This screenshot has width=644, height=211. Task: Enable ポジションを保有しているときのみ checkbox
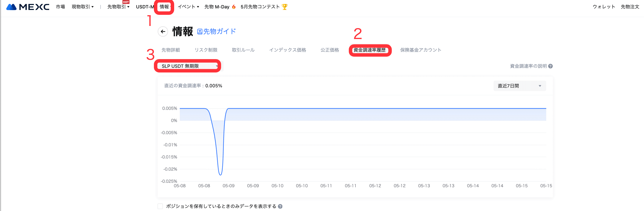(160, 206)
